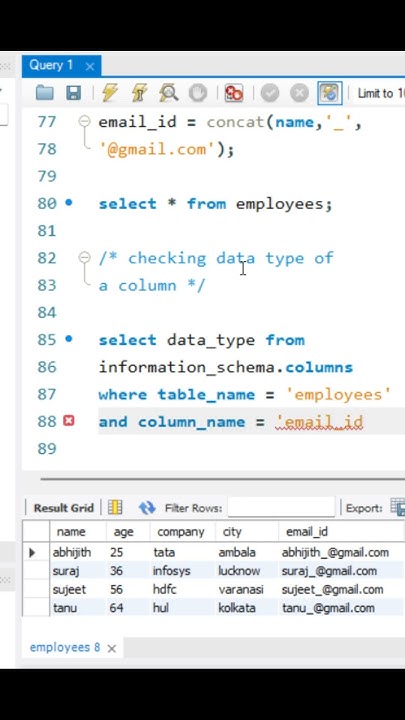The height and width of the screenshot is (720, 405).
Task: Click the 'infosys' company cell
Action: tap(182, 571)
